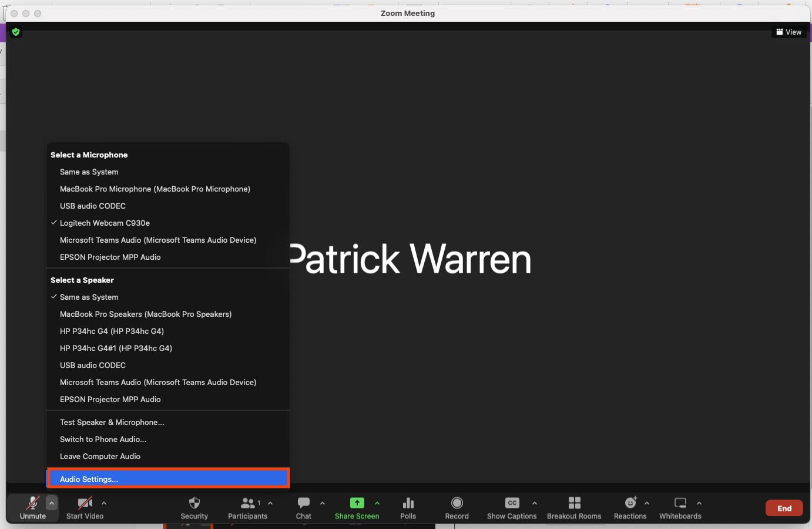Open Breakout Rooms

pos(574,508)
